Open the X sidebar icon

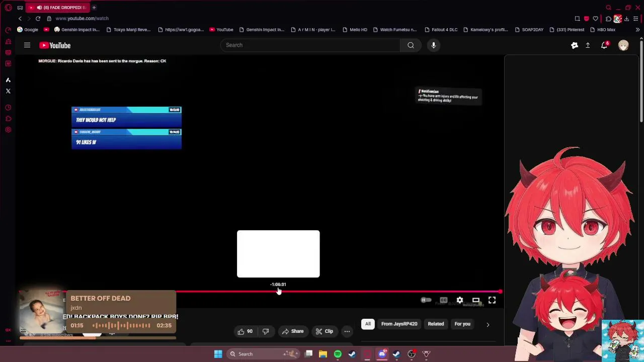coord(8,91)
